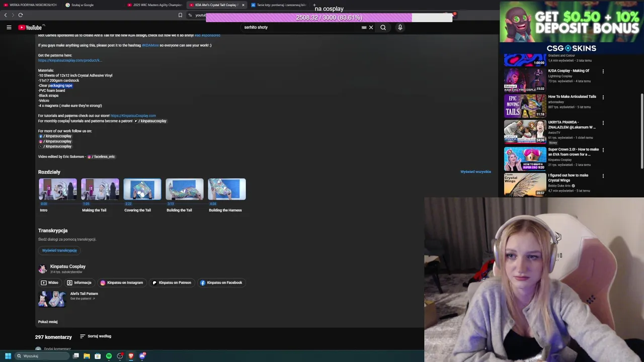Open Kinpatsu on Facebook link

(221, 283)
